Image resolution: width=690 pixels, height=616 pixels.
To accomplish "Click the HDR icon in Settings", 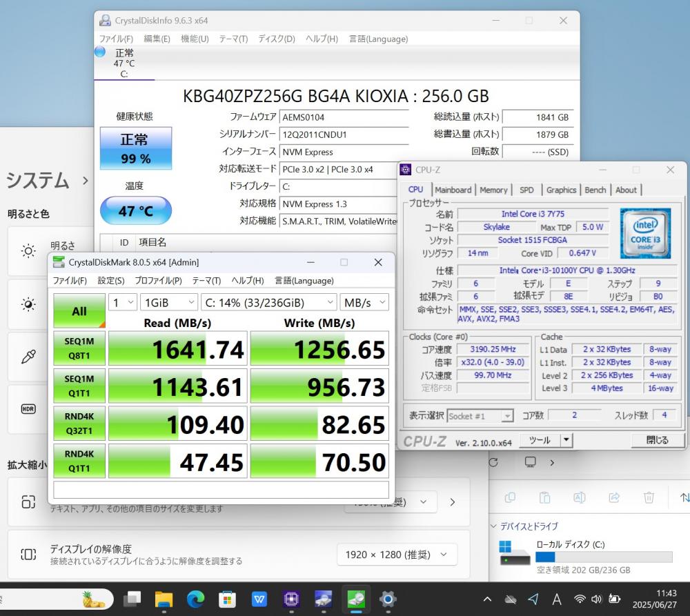I will 28,409.
